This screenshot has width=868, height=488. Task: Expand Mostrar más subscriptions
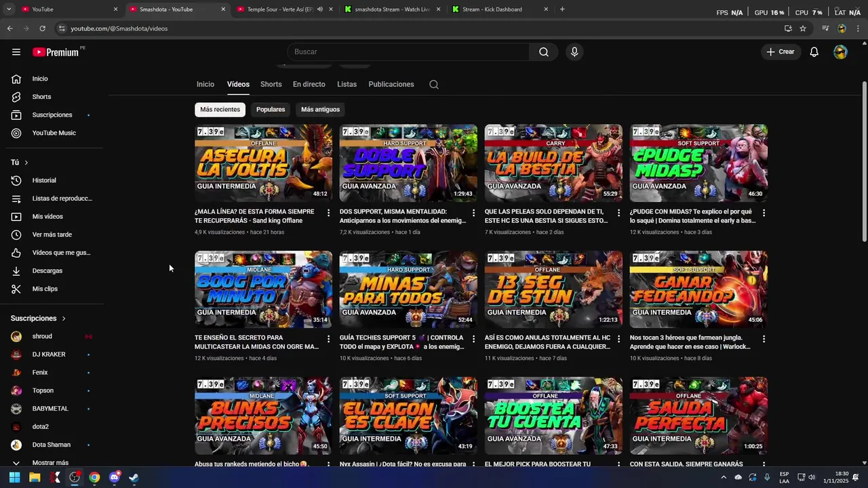52,463
